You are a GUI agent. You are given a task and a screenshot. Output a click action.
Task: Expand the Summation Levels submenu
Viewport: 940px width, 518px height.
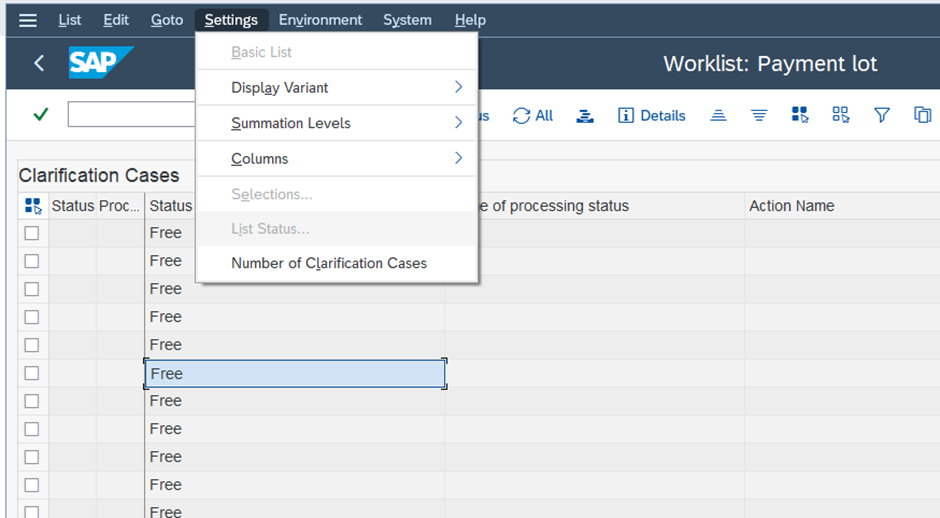[x=337, y=123]
